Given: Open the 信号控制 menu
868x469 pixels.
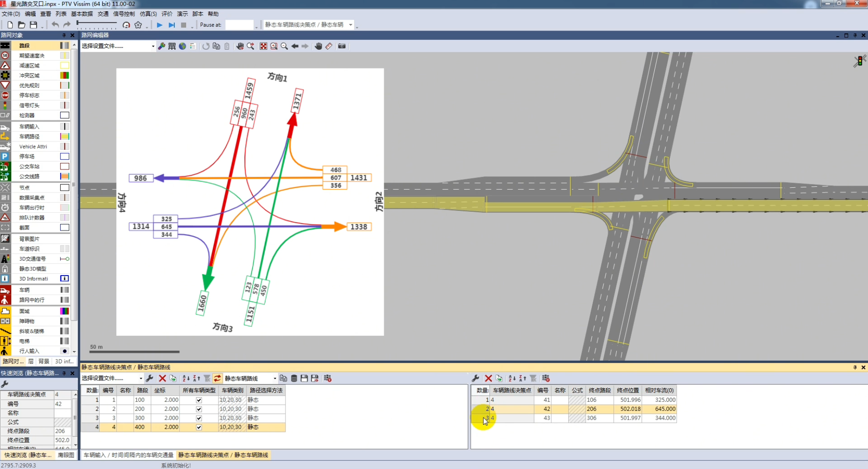Looking at the screenshot, I should 124,14.
